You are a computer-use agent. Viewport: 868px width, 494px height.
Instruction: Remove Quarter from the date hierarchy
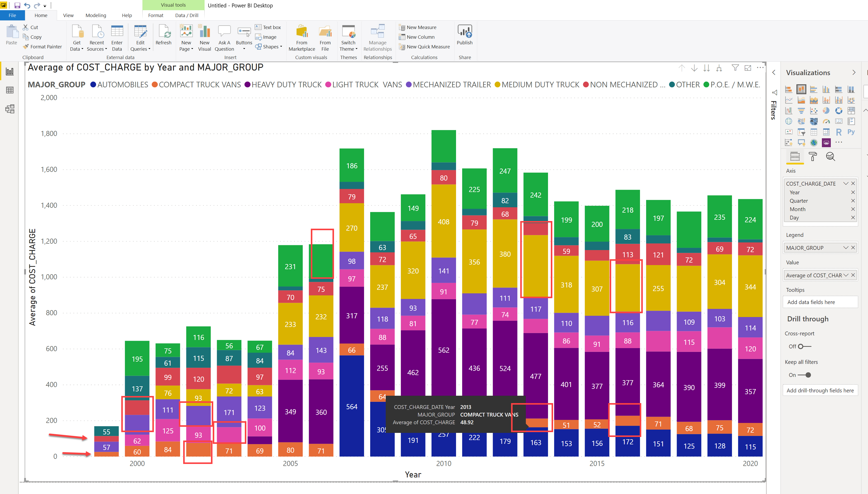pos(853,201)
